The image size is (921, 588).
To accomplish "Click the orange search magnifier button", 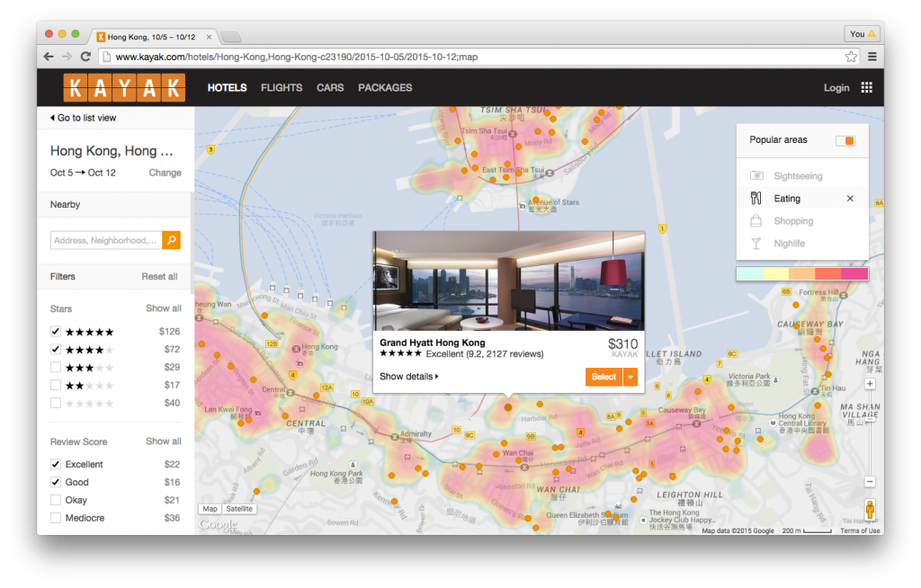I will pyautogui.click(x=172, y=240).
